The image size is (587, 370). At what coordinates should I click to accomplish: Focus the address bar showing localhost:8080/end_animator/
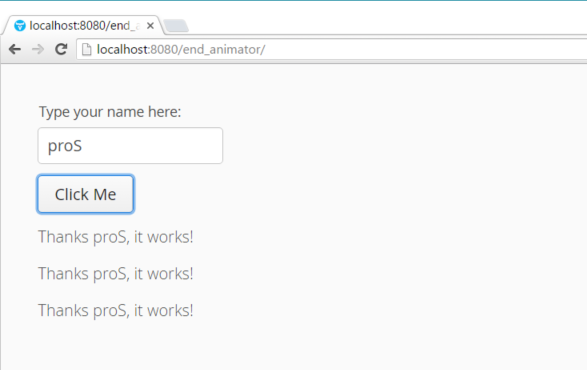pyautogui.click(x=332, y=49)
